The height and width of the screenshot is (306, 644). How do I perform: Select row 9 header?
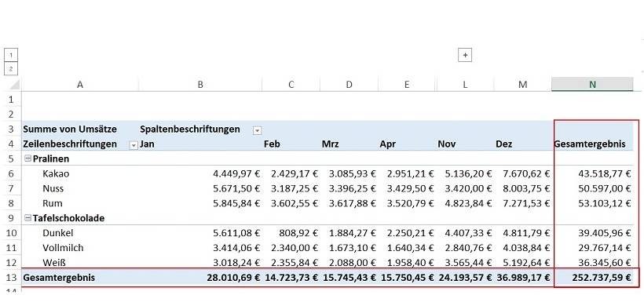11,218
